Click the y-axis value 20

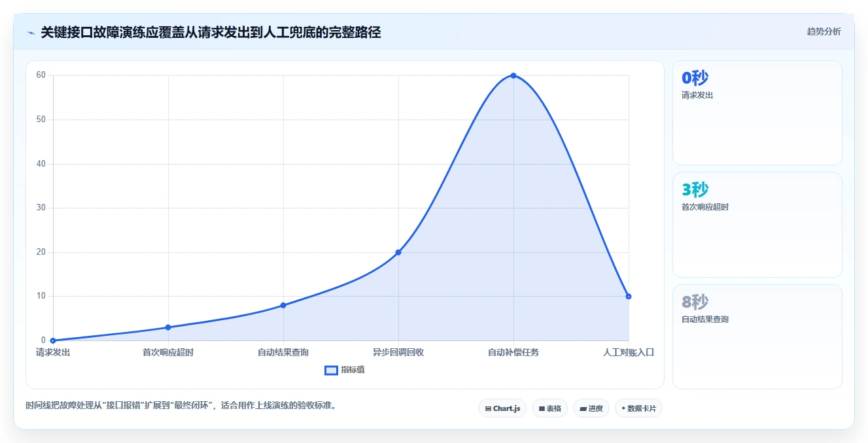click(41, 252)
